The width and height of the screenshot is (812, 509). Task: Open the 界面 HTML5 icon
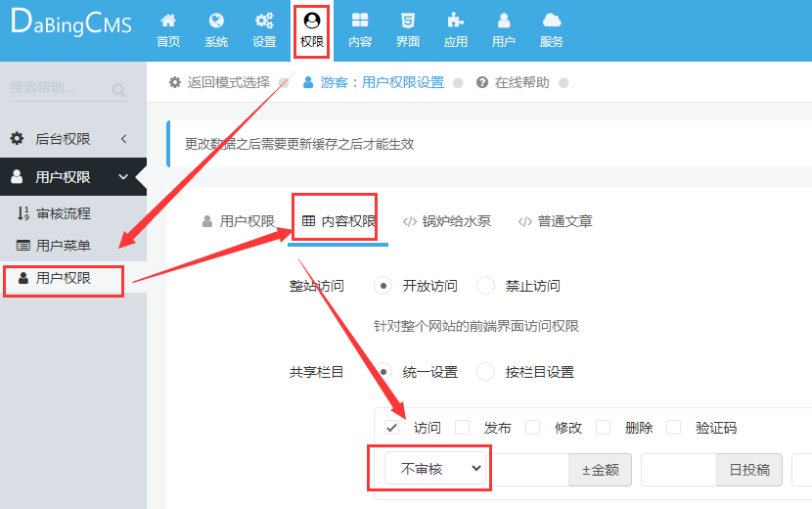point(408,21)
